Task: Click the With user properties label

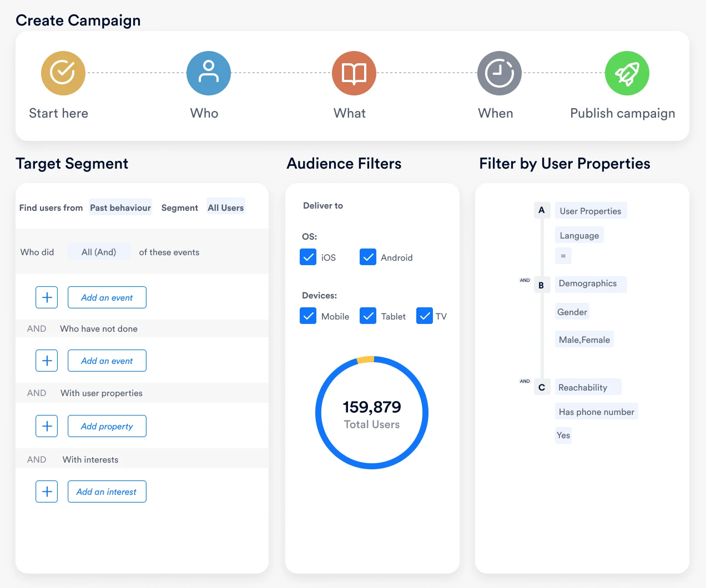Action: tap(102, 393)
